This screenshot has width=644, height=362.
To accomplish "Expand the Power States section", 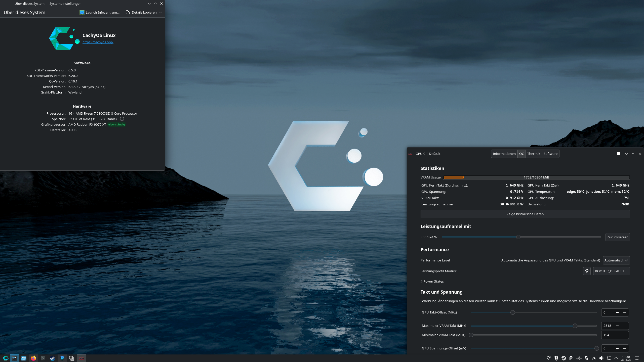I will 432,281.
